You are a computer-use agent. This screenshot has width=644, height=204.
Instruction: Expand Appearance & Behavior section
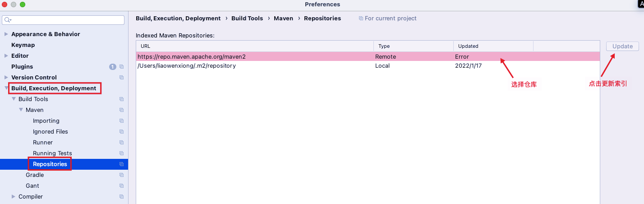tap(6, 34)
